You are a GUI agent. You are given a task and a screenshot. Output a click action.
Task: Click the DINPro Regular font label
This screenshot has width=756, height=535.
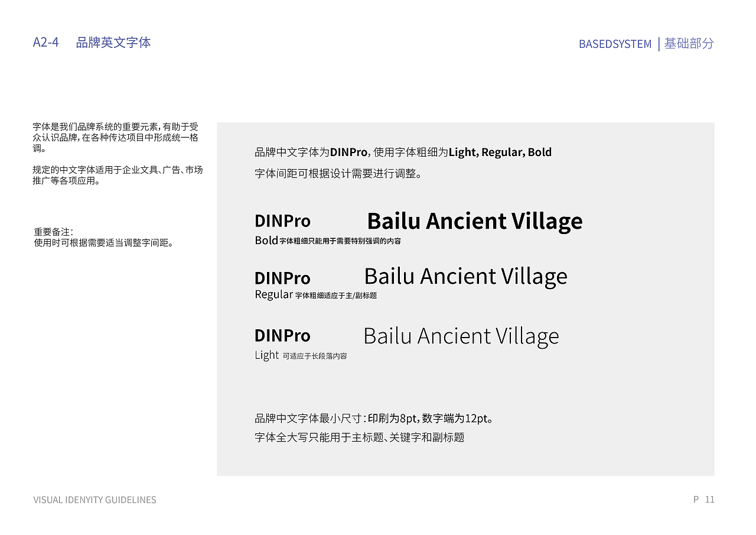pos(282,278)
